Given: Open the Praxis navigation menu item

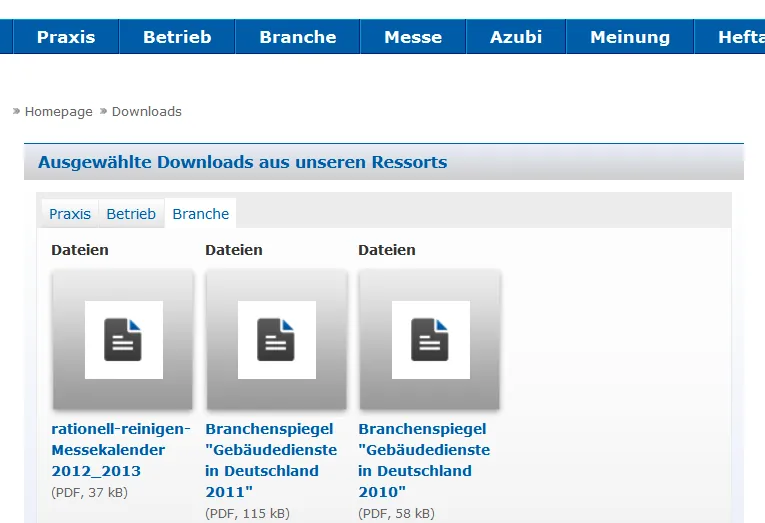Looking at the screenshot, I should 66,37.
